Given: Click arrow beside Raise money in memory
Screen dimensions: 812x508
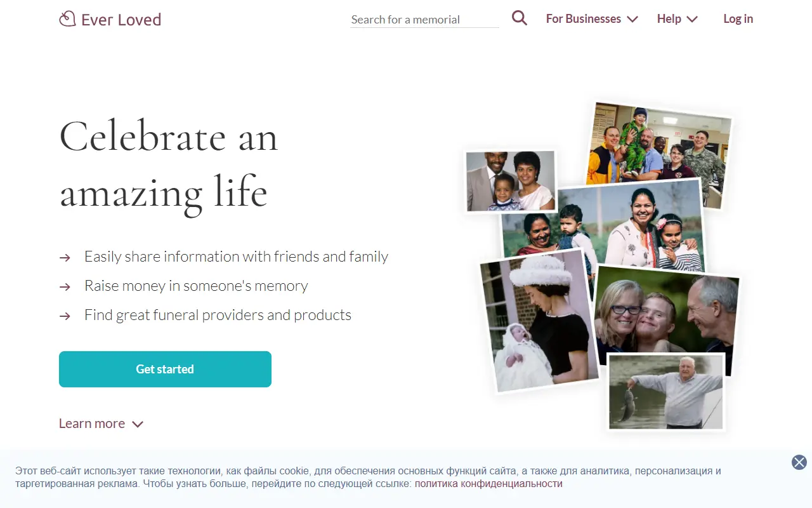Looking at the screenshot, I should [65, 286].
